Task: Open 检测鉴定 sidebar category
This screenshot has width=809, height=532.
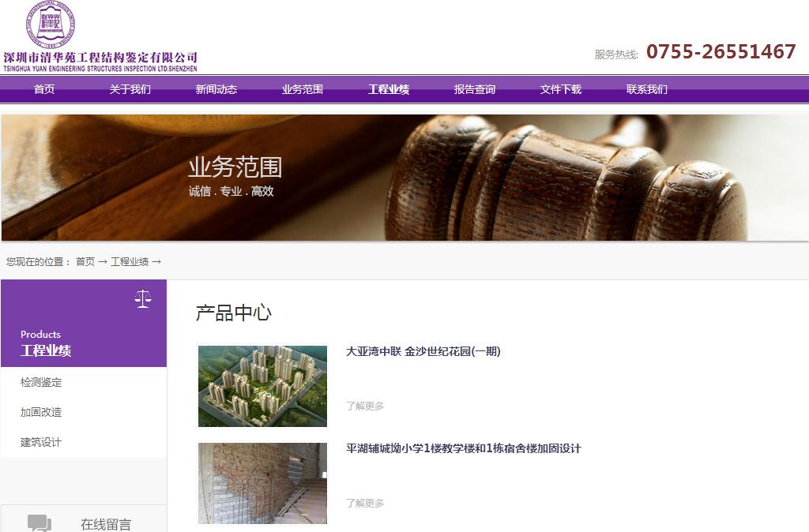Action: tap(41, 383)
